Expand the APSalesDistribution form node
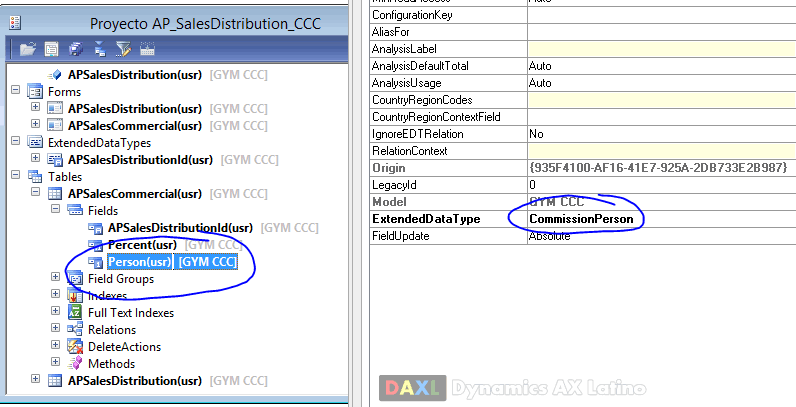 pyautogui.click(x=35, y=107)
